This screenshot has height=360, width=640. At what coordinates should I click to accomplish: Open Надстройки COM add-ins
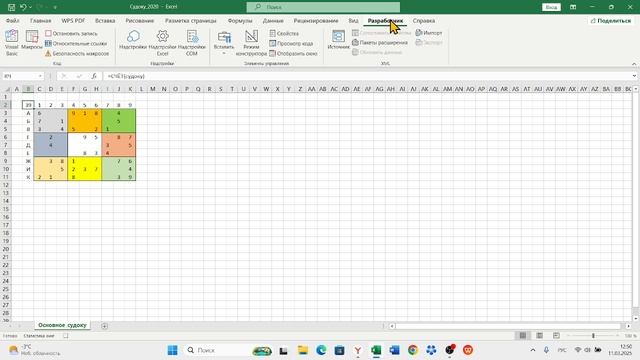point(191,42)
